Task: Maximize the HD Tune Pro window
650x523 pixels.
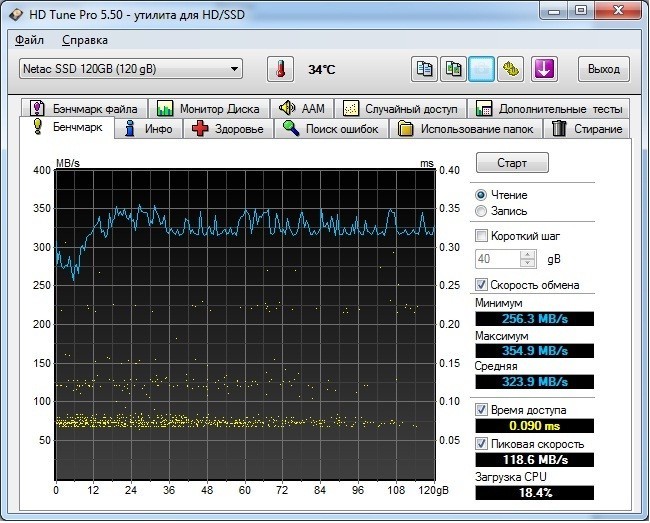Action: pyautogui.click(x=581, y=10)
